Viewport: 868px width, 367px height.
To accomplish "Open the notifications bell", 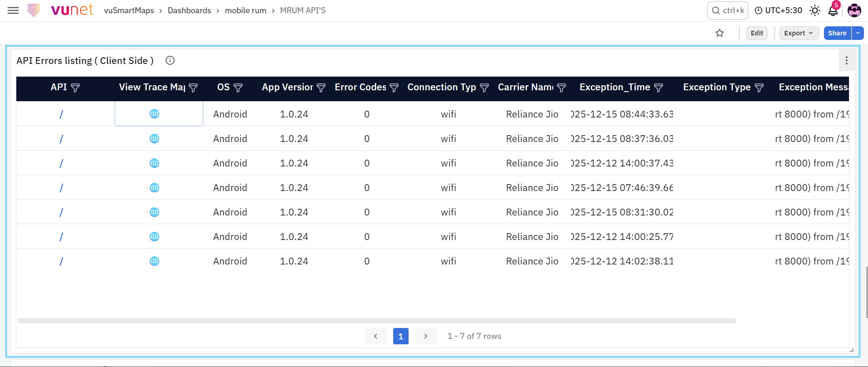I will (x=833, y=10).
